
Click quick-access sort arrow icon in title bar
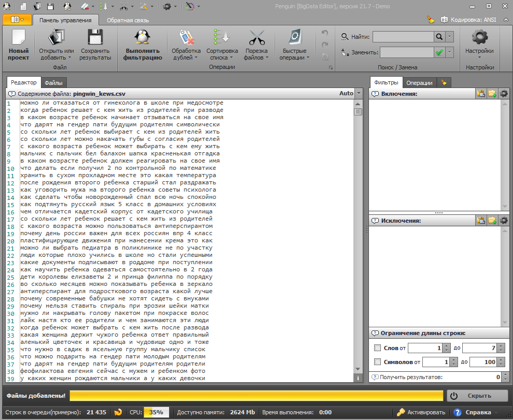tap(104, 6)
